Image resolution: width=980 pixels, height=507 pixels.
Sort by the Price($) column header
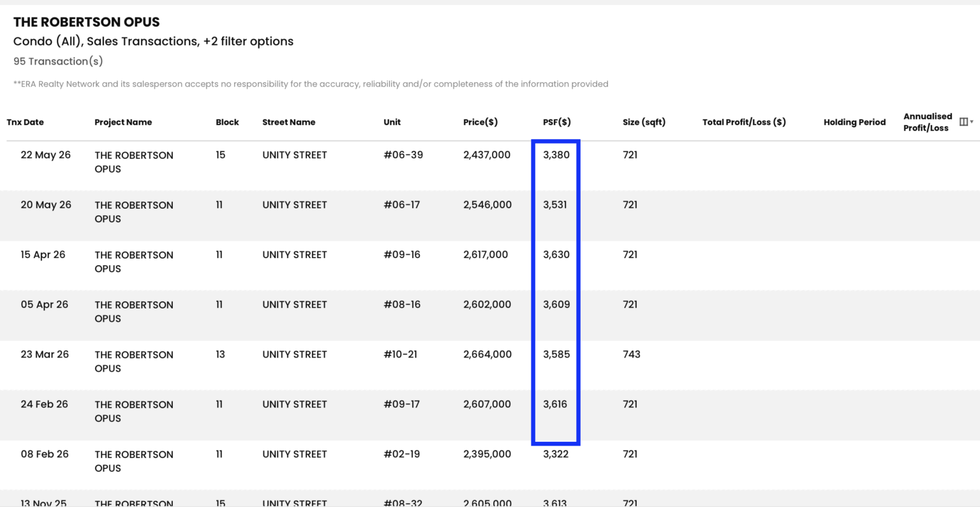click(480, 122)
